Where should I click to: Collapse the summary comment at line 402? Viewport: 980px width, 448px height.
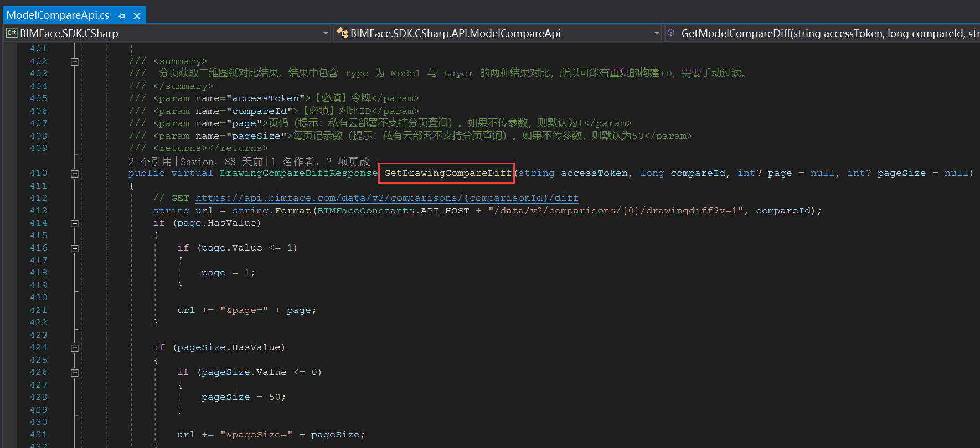(x=74, y=62)
